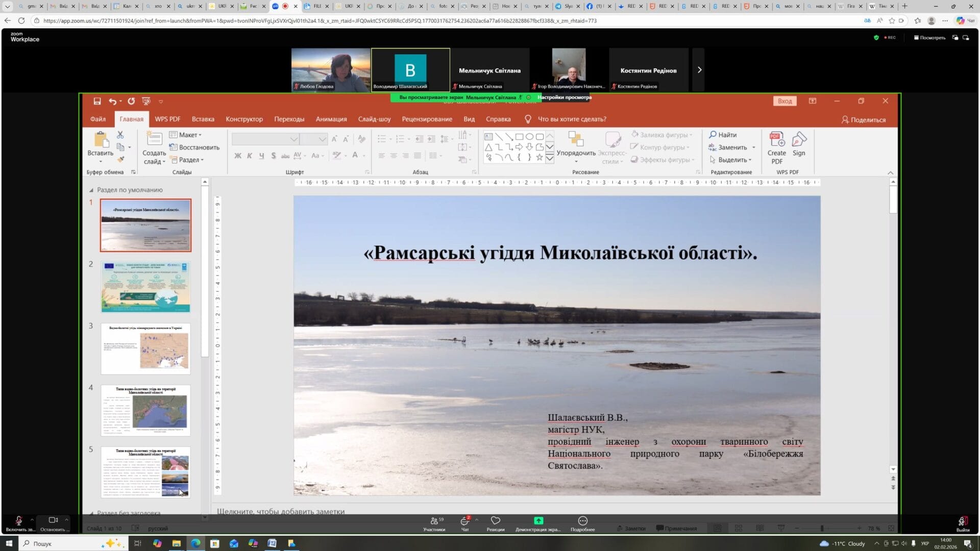Open the Zoom chat icon
This screenshot has height=551, width=980.
(464, 521)
